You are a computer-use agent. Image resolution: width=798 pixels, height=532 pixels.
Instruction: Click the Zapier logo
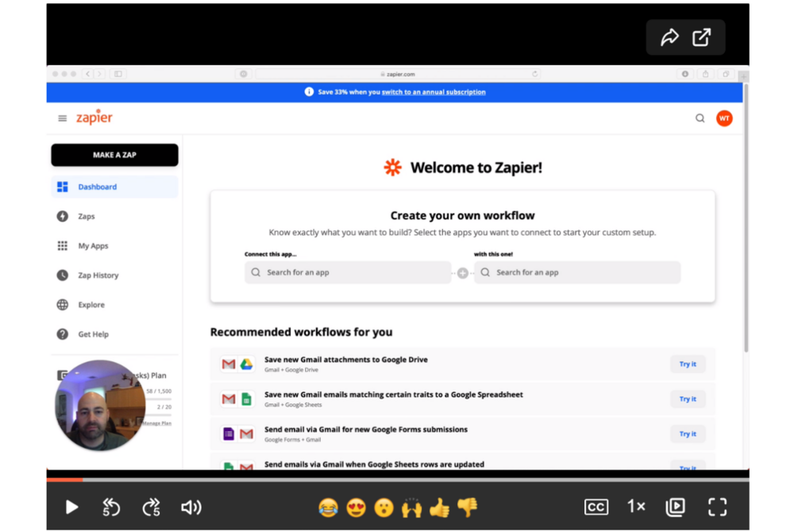pos(94,117)
